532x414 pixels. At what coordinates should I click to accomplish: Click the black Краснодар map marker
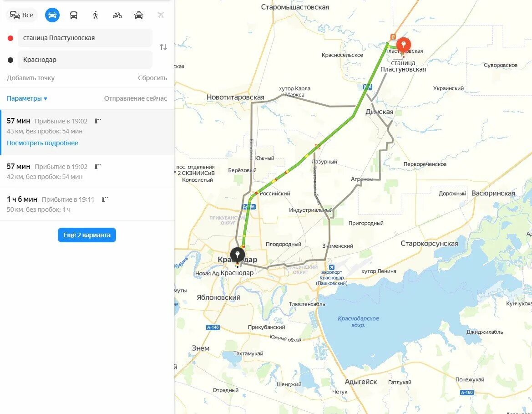click(238, 255)
